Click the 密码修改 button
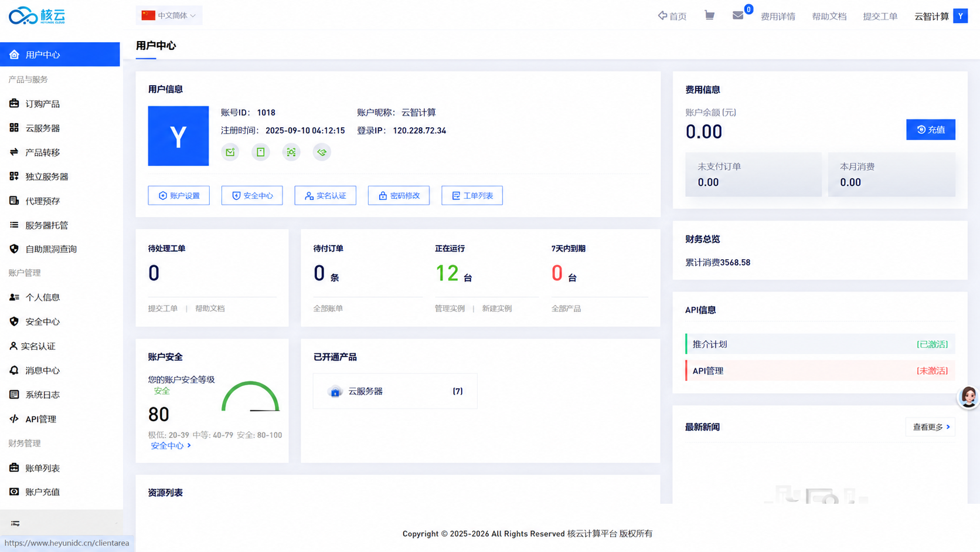Image resolution: width=980 pixels, height=552 pixels. 399,195
